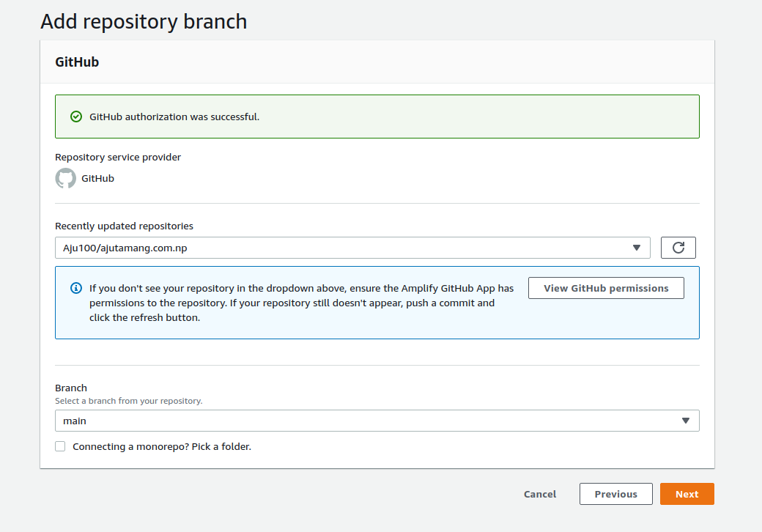Click the GitHub panel header title

coord(77,62)
